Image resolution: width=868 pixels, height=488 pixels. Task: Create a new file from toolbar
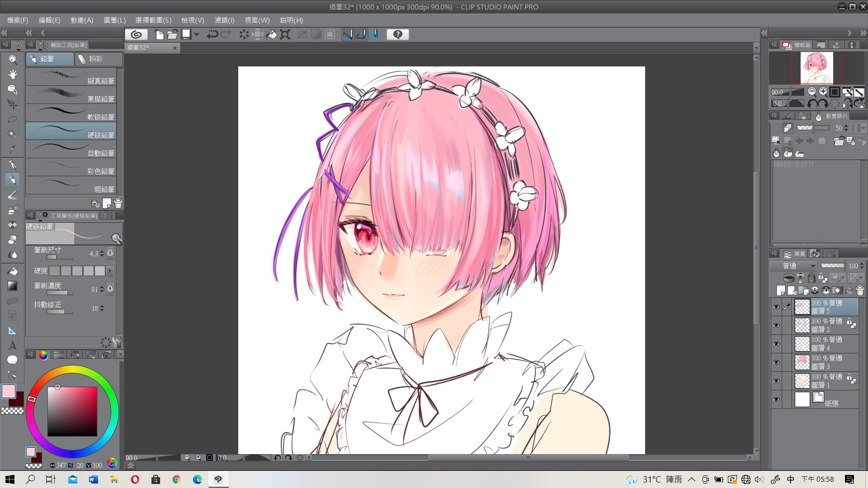(159, 34)
